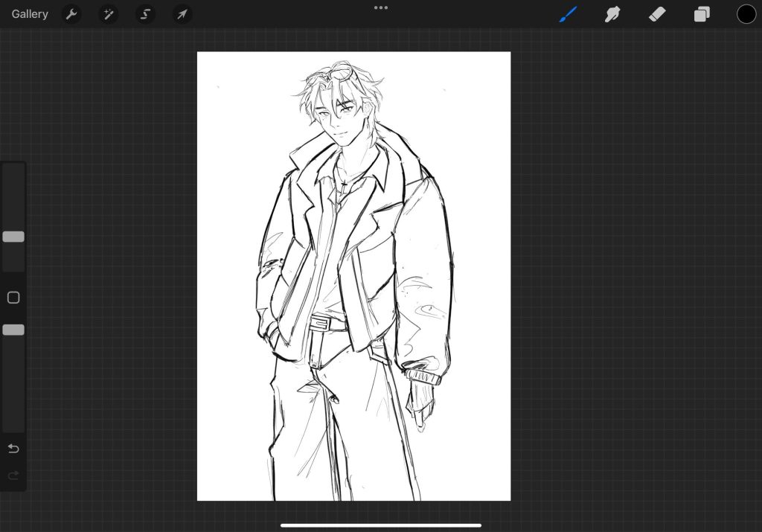Undo the last stroke
Viewport: 762px width, 532px height.
[13, 449]
